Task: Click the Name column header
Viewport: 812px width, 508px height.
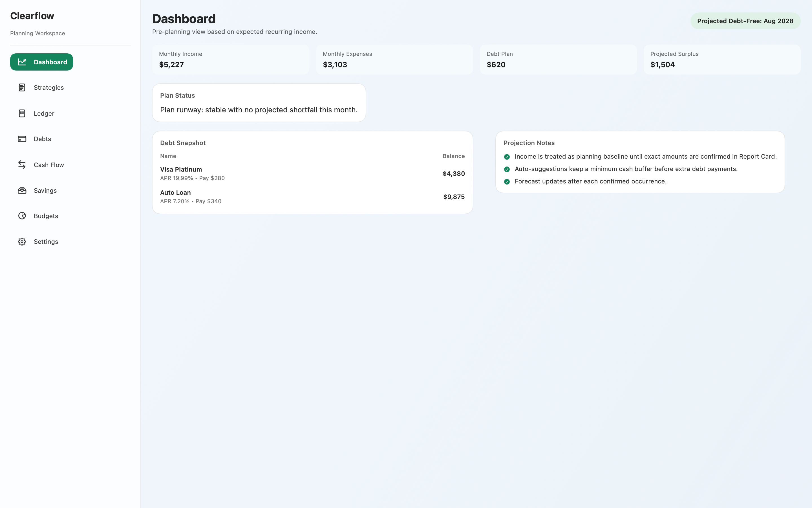Action: tap(168, 156)
